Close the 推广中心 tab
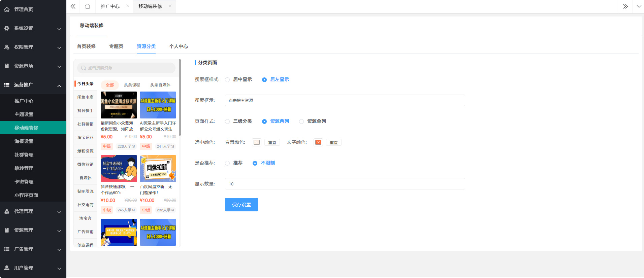 128,6
